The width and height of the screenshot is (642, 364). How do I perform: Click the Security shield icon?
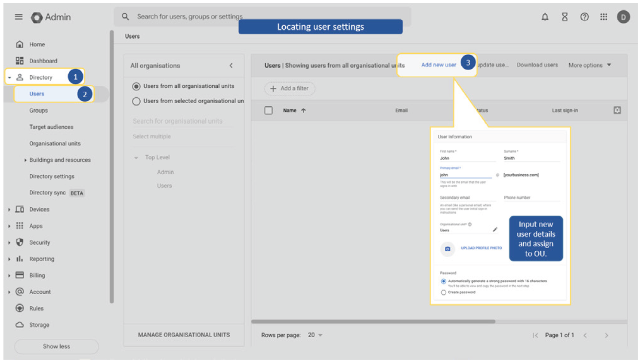pyautogui.click(x=19, y=242)
